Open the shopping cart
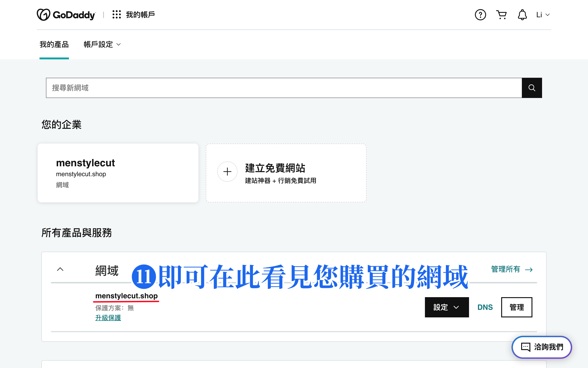The width and height of the screenshot is (588, 368). click(x=501, y=15)
